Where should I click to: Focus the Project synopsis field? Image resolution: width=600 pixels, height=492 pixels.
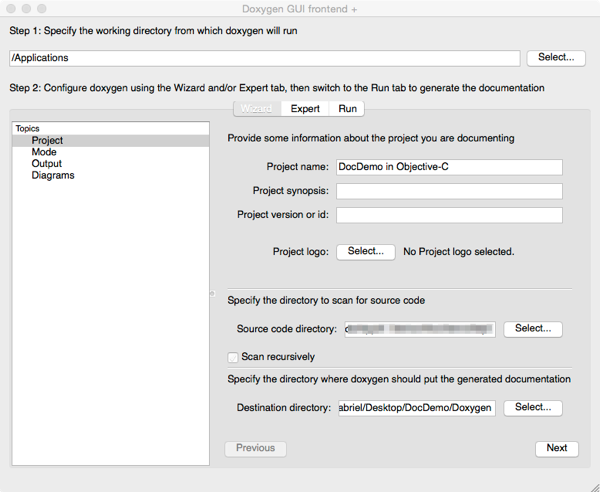[449, 191]
